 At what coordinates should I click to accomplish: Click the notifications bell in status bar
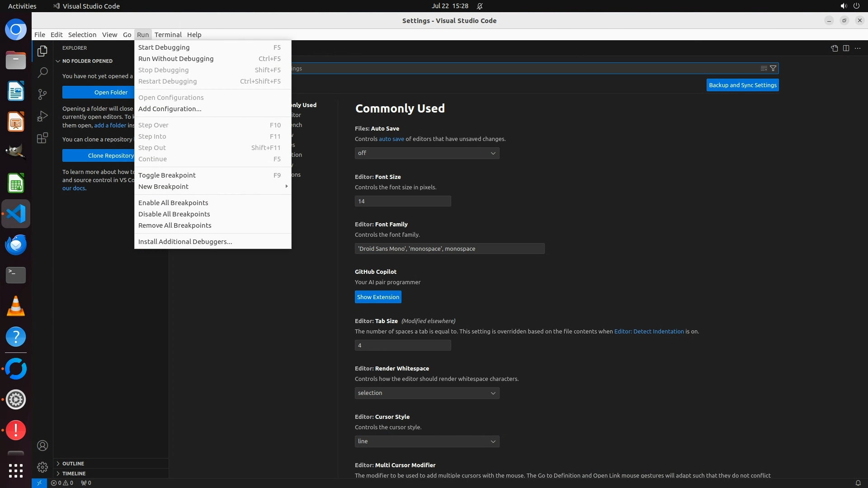(858, 483)
